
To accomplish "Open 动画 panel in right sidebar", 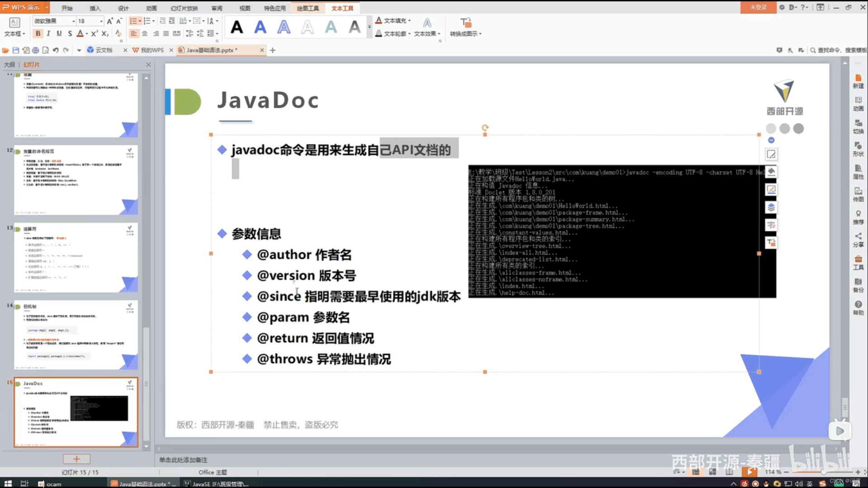I will click(858, 104).
